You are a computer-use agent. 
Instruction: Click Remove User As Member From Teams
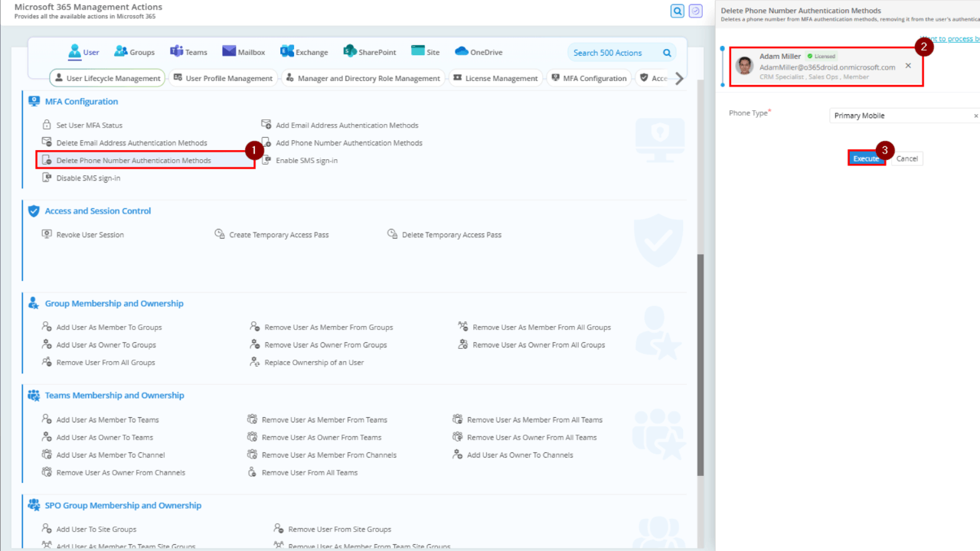click(x=318, y=420)
